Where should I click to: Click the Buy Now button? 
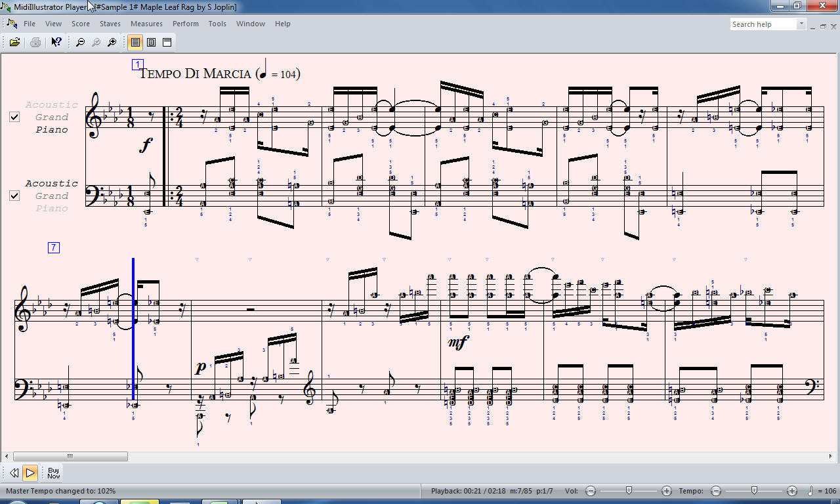coord(54,472)
